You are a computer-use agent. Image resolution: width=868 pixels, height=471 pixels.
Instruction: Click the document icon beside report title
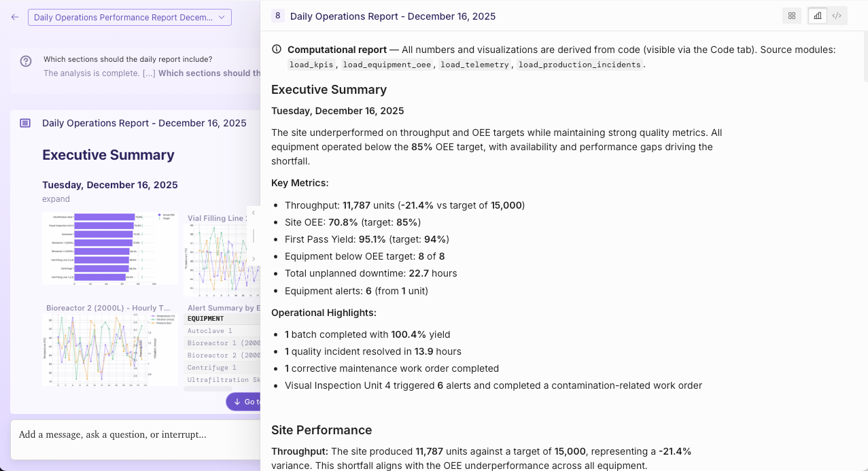(x=25, y=123)
